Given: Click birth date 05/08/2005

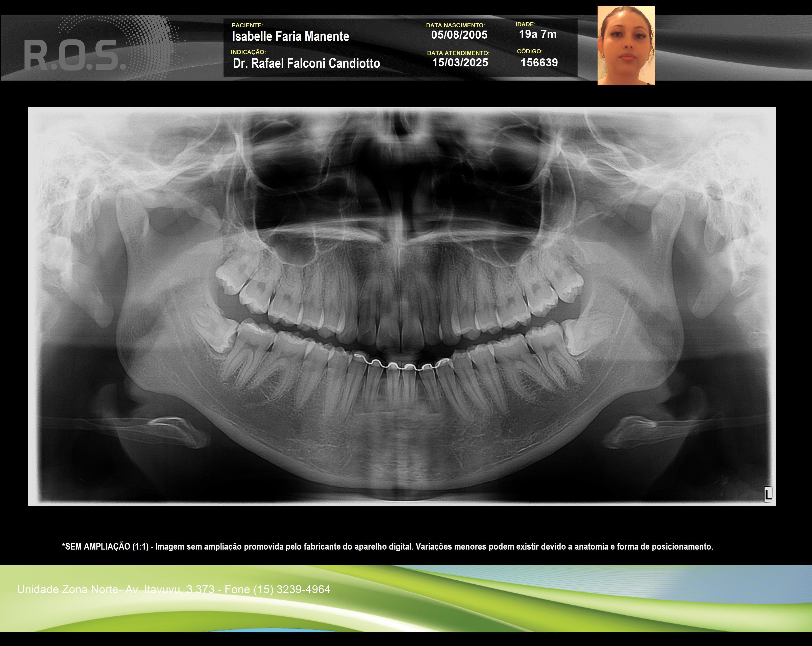Looking at the screenshot, I should pyautogui.click(x=459, y=35).
